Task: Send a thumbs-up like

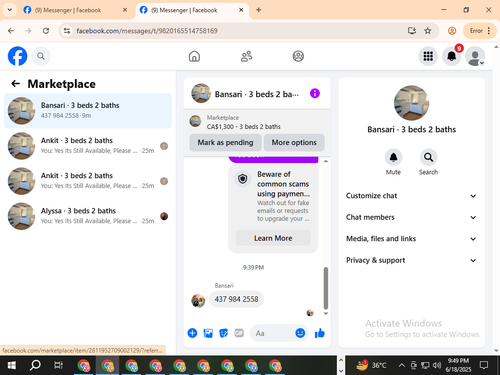Action: [320, 333]
